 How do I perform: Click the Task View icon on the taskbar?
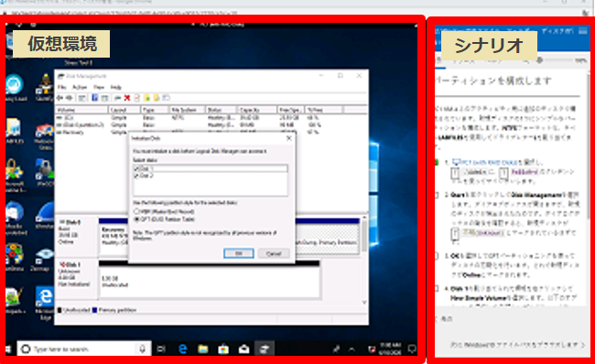(161, 348)
